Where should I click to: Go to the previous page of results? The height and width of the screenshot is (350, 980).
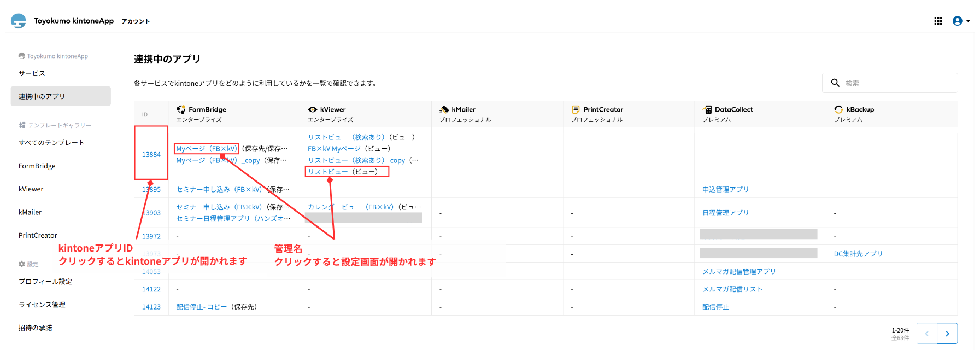click(927, 333)
